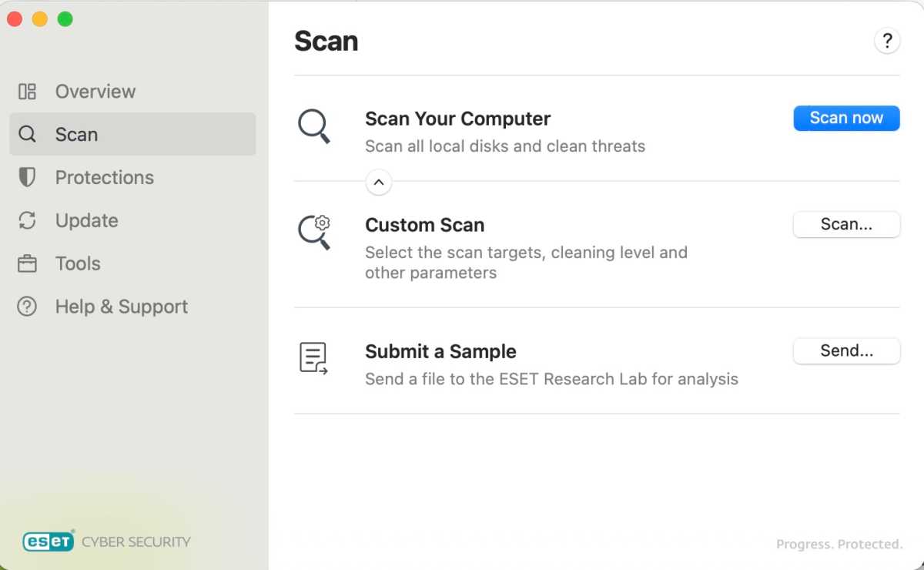Click the Custom Scan "Scan..." button

point(846,225)
